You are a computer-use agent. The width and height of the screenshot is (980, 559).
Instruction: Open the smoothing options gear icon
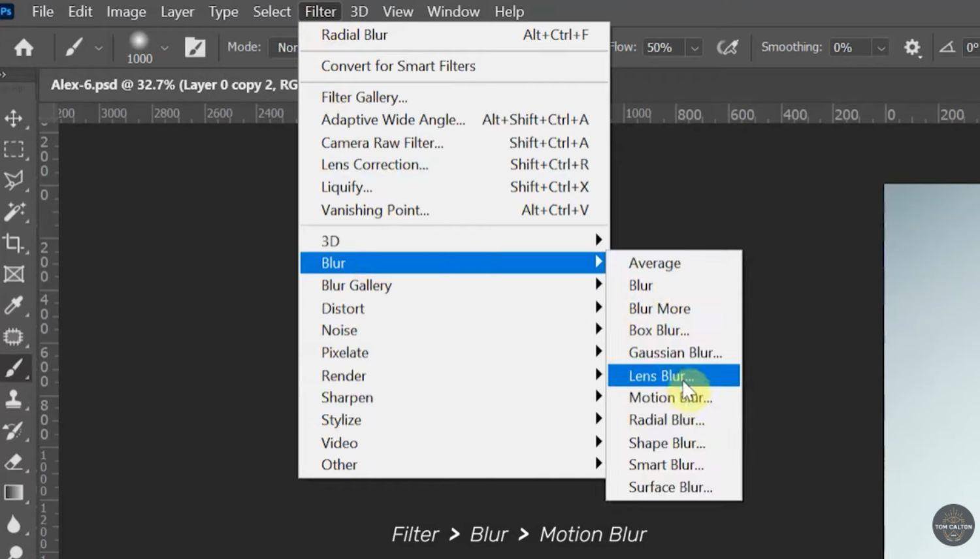click(912, 47)
